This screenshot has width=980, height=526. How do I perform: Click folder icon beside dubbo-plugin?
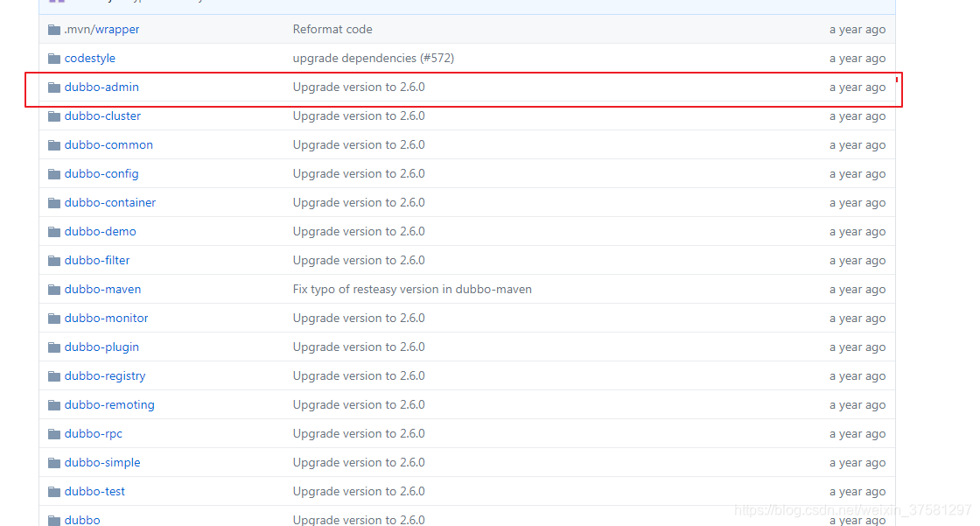[x=54, y=347]
